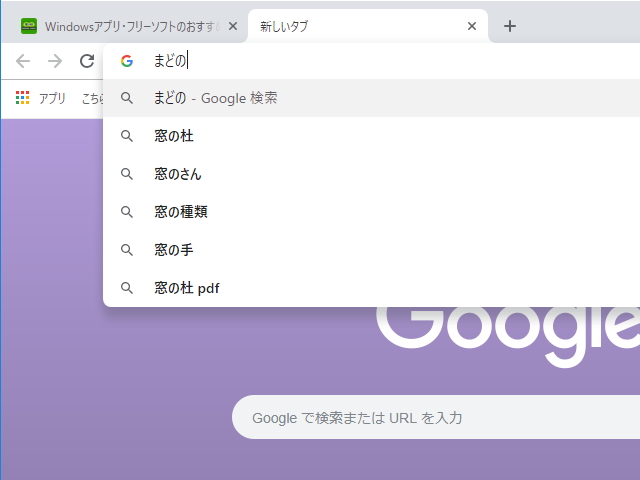The image size is (640, 480).
Task: Click the magnifier icon beside 窓のさん
Action: [x=127, y=174]
